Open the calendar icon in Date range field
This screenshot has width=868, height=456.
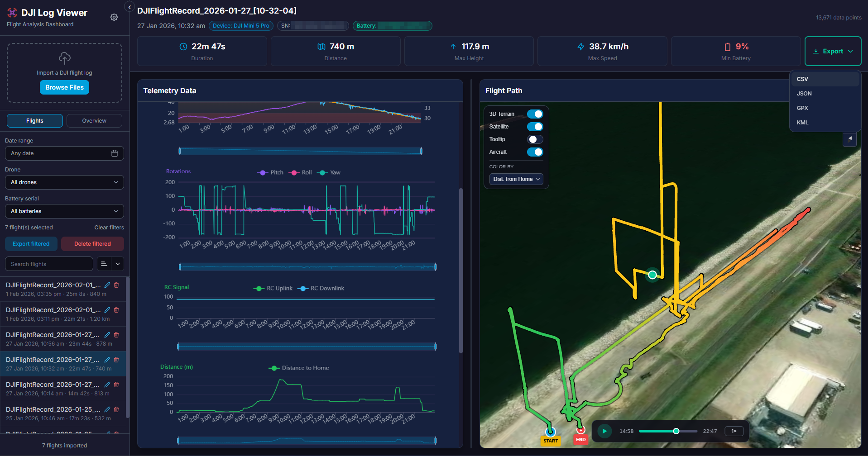(x=115, y=153)
